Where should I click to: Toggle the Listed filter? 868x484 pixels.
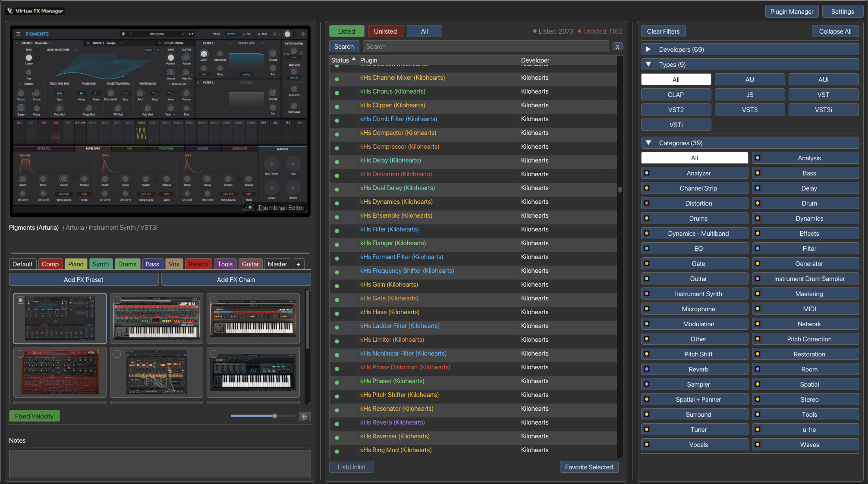346,31
